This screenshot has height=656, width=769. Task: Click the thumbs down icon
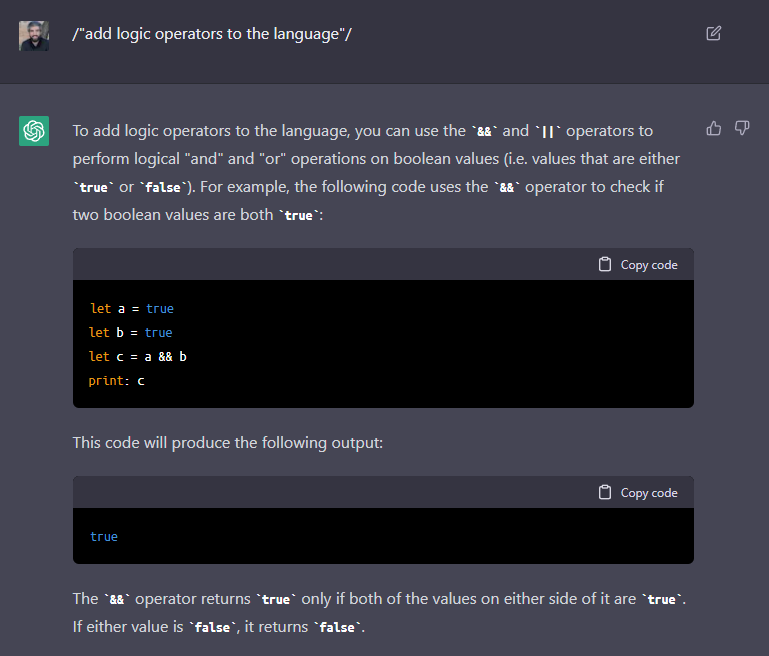click(x=742, y=128)
